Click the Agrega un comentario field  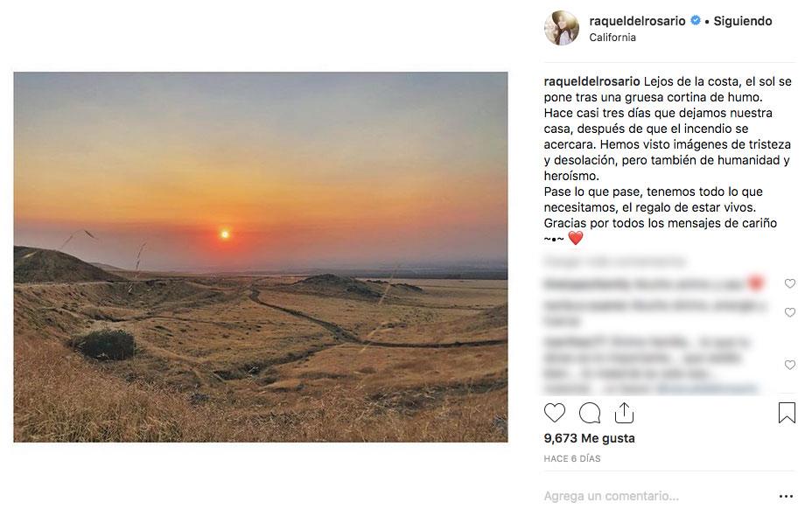647,496
